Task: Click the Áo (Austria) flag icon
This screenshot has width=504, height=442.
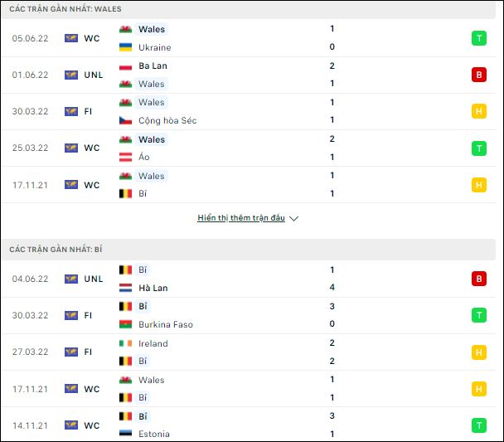Action: 125,157
